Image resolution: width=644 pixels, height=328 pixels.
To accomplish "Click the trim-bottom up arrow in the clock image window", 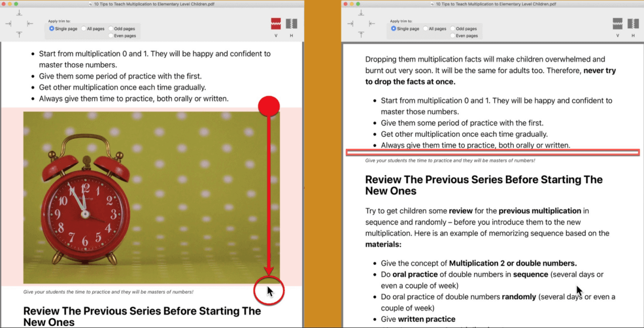I will (19, 34).
